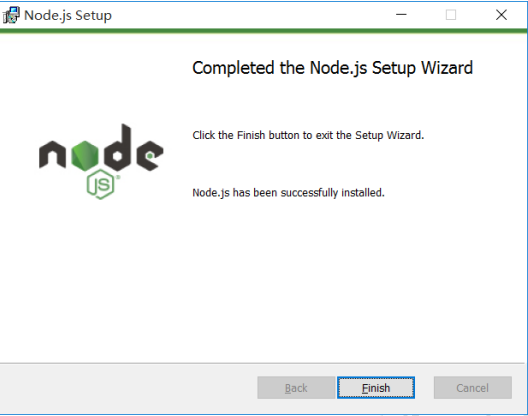This screenshot has height=416, width=528.
Task: Click the "Completed the Node.js Setup Wizard" heading
Action: pos(333,68)
